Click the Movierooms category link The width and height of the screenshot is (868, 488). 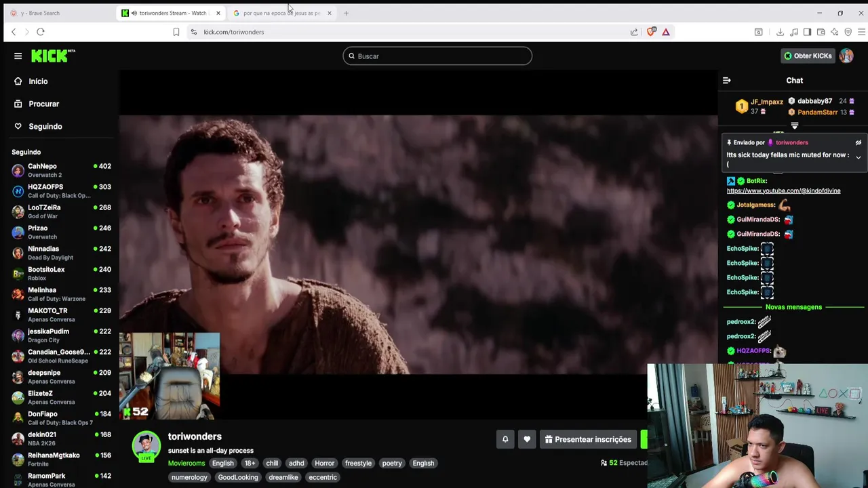[186, 464]
